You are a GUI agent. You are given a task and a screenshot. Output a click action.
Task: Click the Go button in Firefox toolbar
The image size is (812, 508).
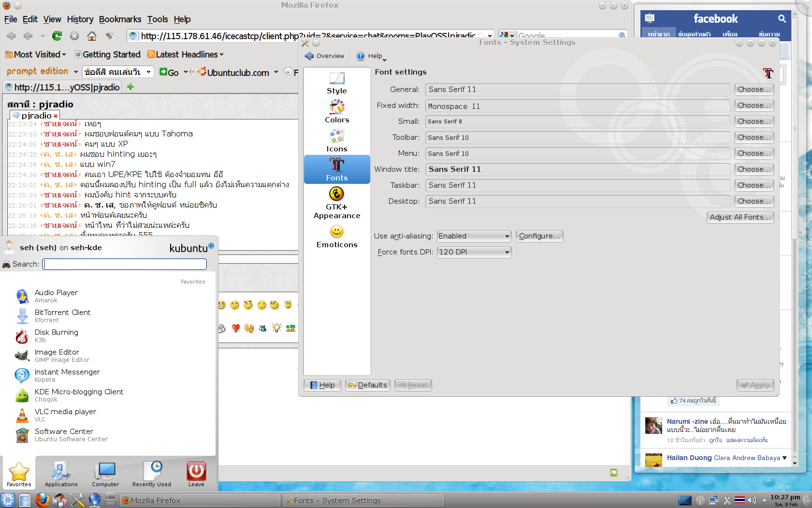coord(169,72)
